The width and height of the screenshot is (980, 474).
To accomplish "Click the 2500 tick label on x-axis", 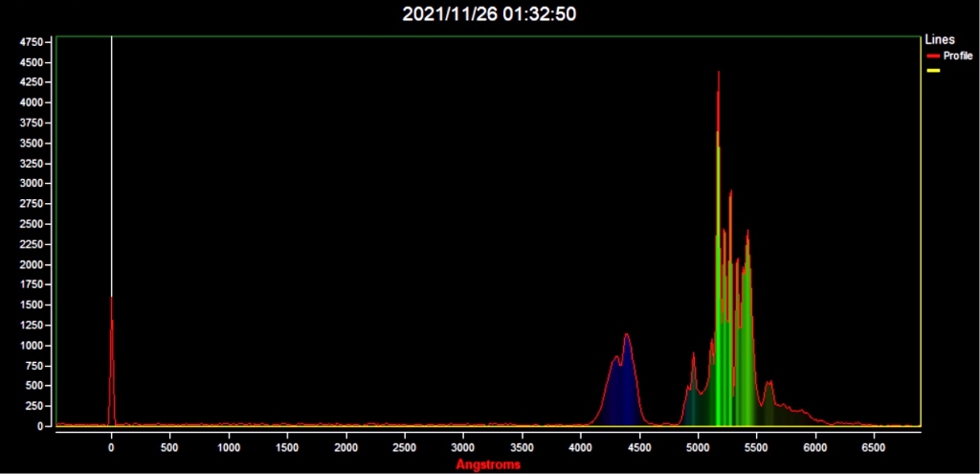I will click(405, 448).
